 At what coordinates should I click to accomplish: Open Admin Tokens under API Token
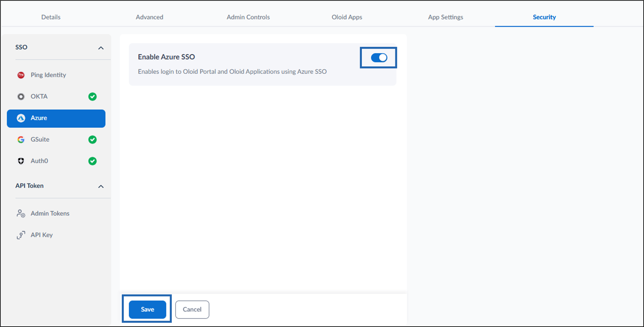click(x=56, y=213)
